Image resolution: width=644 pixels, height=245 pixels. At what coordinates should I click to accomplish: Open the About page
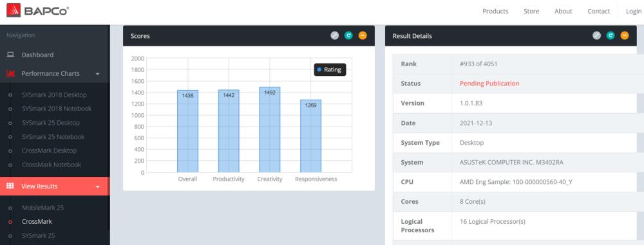pos(563,11)
